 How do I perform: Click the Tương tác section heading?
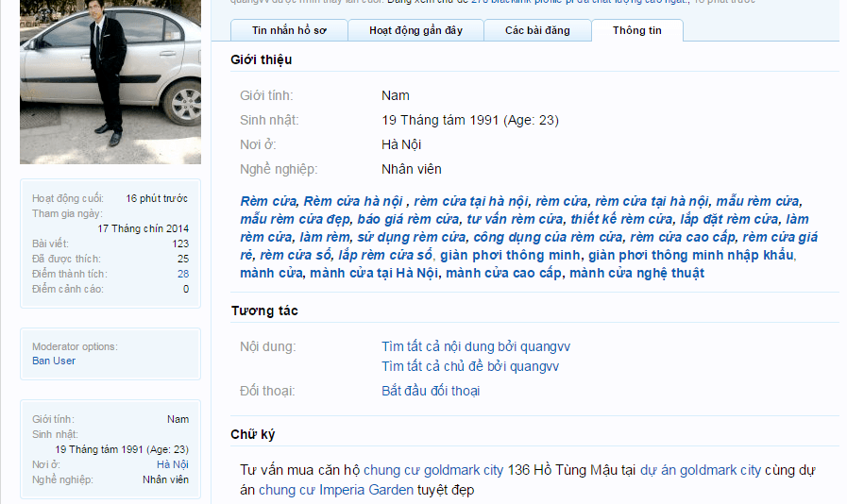click(264, 311)
